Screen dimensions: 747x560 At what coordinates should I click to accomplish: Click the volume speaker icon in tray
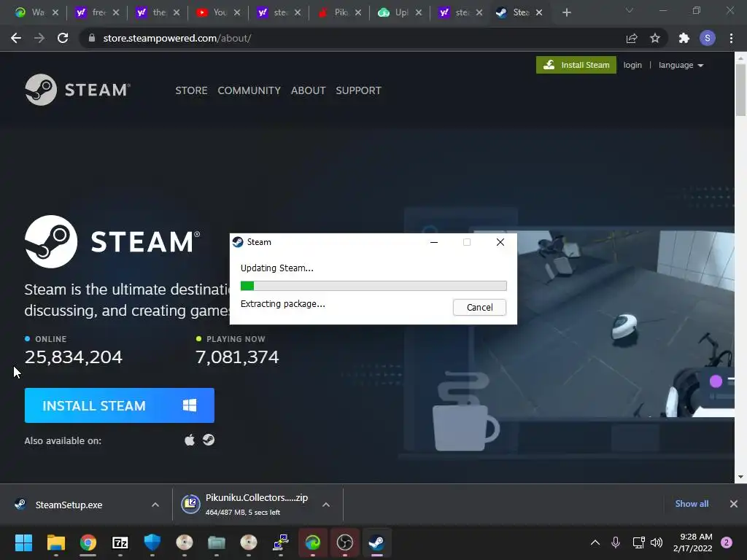click(657, 542)
